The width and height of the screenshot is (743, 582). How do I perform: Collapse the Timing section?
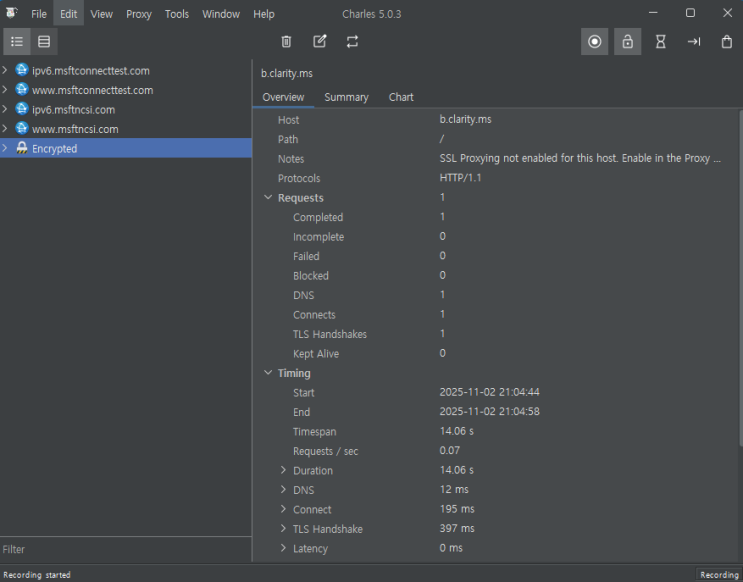coord(268,373)
